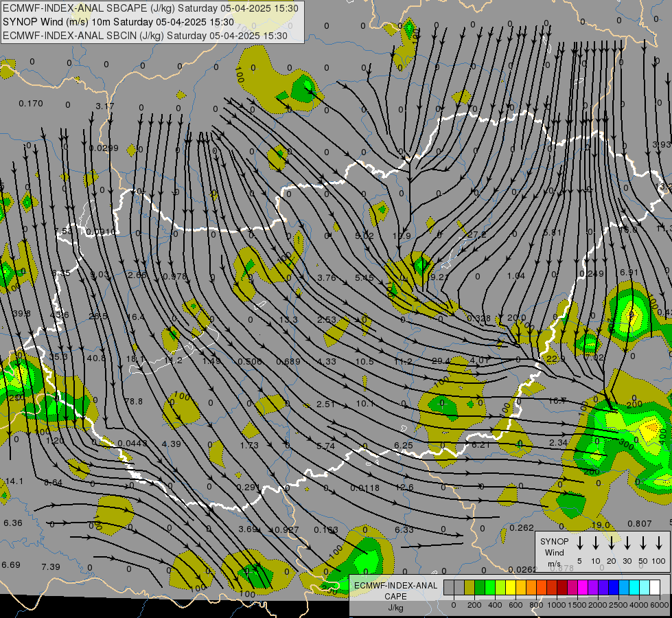Click the 3.93 value near right edge
Viewport: 672px width, 618px height.
[x=661, y=144]
